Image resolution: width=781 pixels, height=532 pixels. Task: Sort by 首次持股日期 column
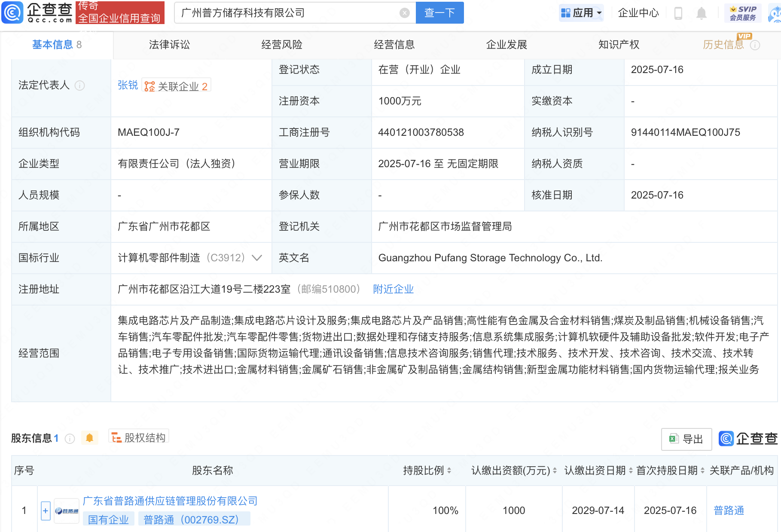pos(702,471)
